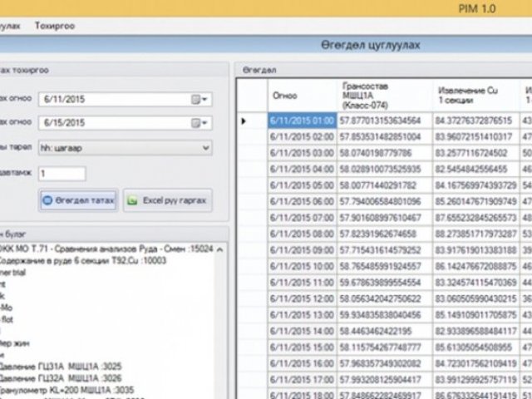
Task: Select cell value 58.028910073525935
Action: tap(385, 170)
